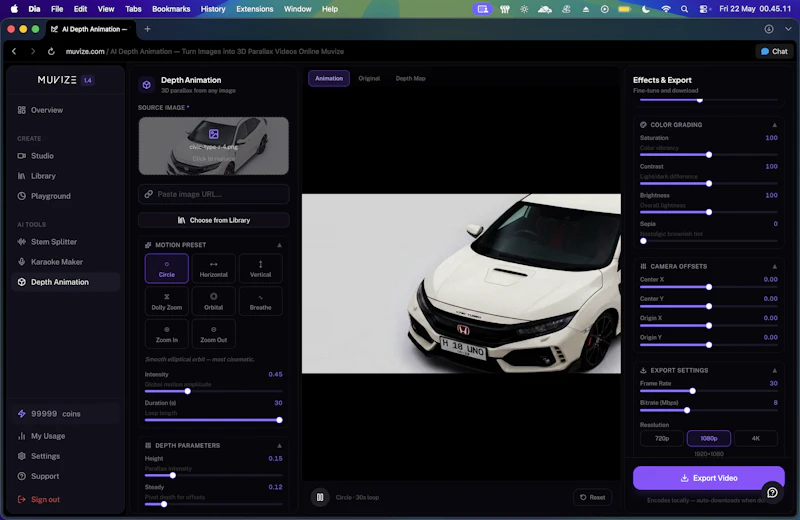Click the Paste image URL field

[x=214, y=194]
